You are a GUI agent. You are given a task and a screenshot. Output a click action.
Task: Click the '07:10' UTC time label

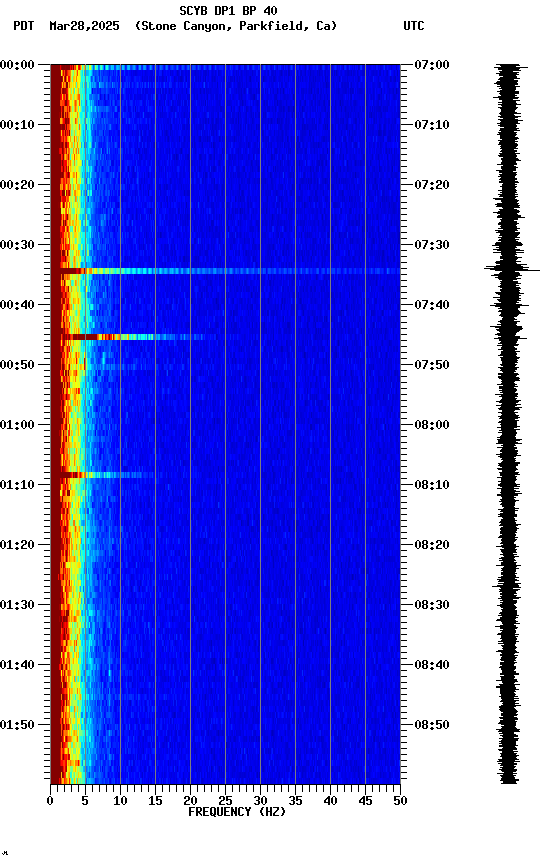432,125
